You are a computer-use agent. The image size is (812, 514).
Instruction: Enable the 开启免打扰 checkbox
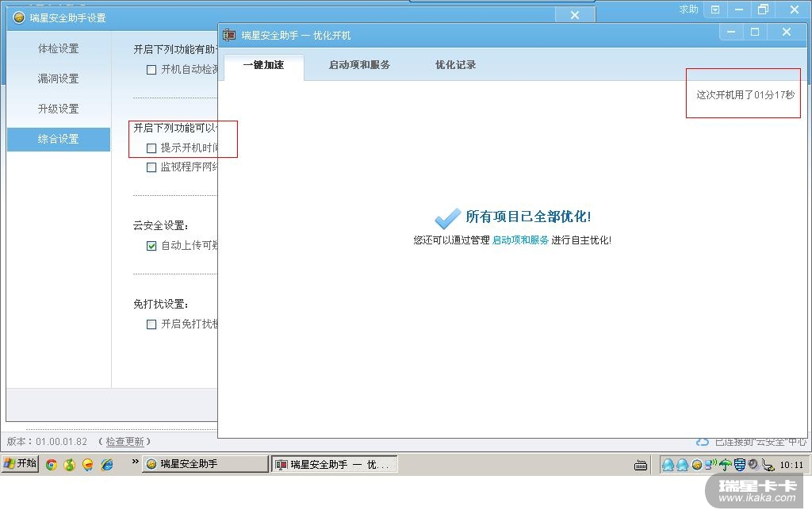point(151,324)
